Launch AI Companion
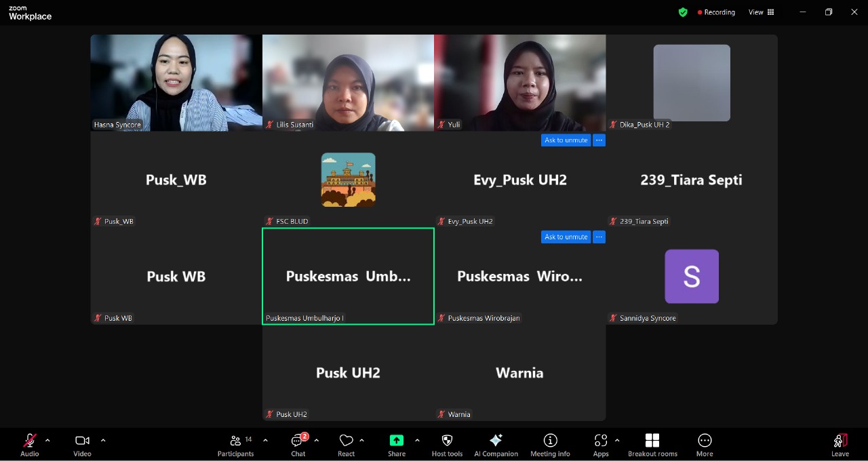 pos(496,444)
